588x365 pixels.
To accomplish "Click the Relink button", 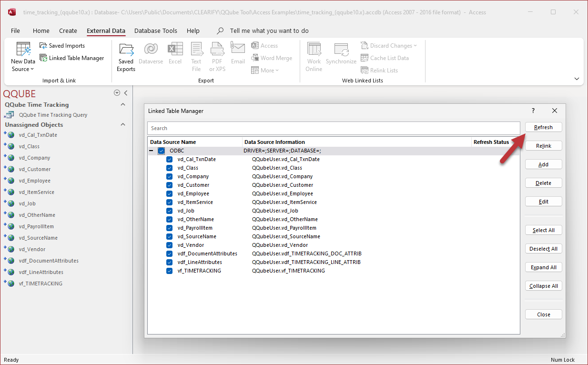I will coord(543,146).
